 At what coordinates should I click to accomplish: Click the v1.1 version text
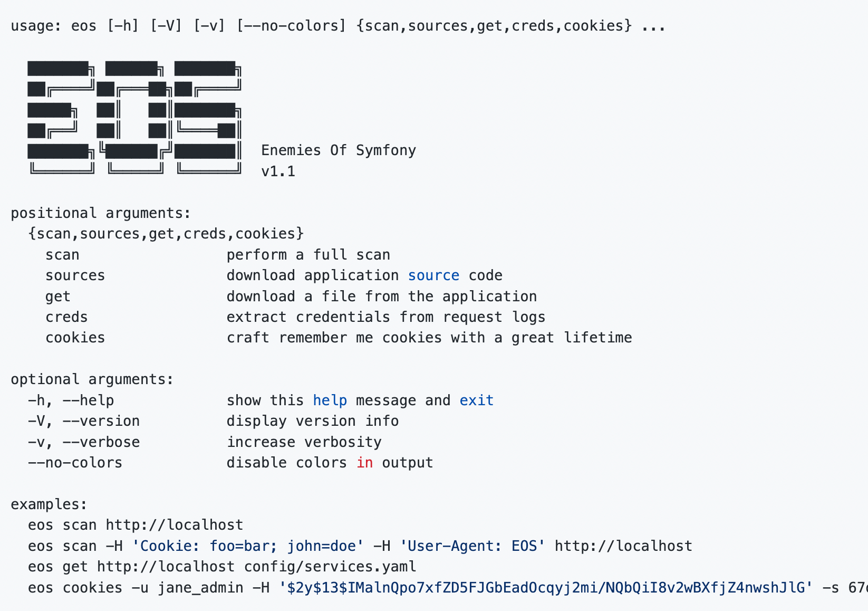(278, 171)
